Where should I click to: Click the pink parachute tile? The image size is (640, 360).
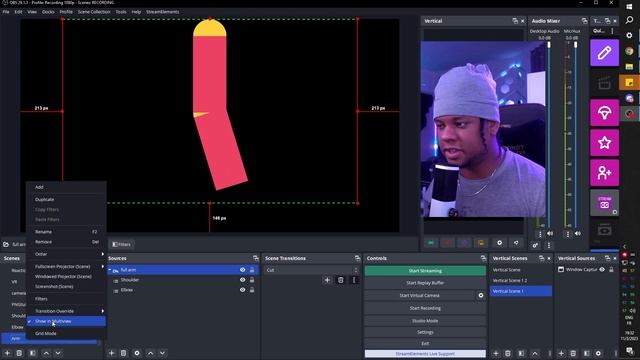[604, 113]
